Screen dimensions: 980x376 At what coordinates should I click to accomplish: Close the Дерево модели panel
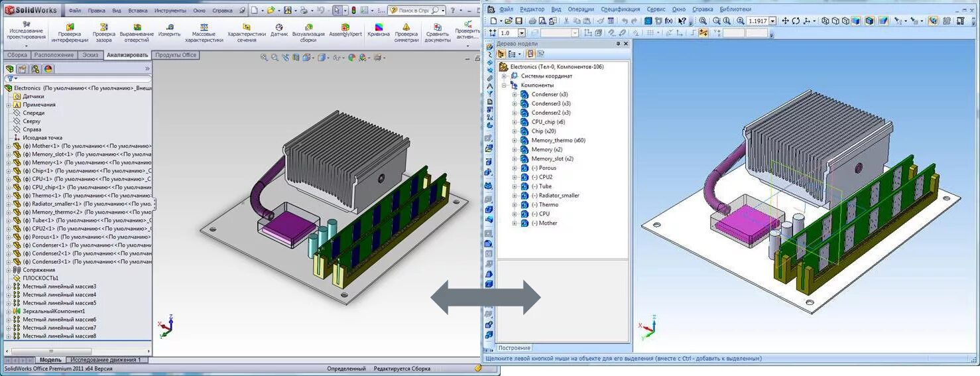click(x=625, y=44)
